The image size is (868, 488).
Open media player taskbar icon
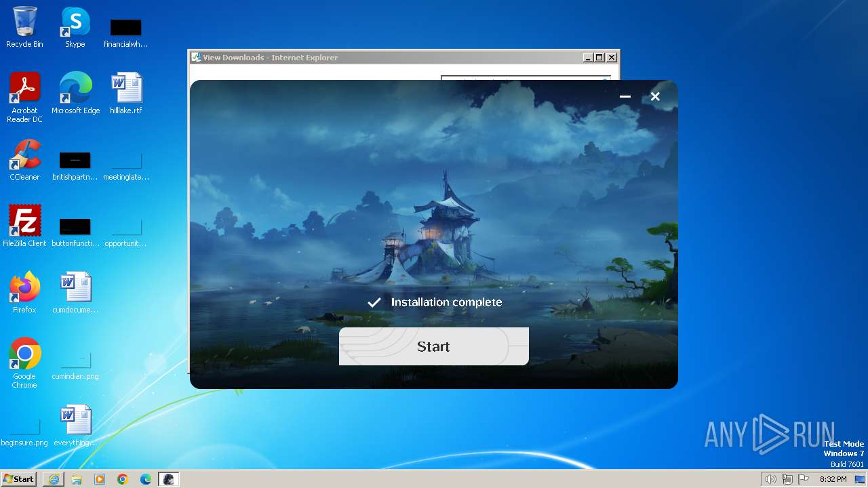click(100, 479)
